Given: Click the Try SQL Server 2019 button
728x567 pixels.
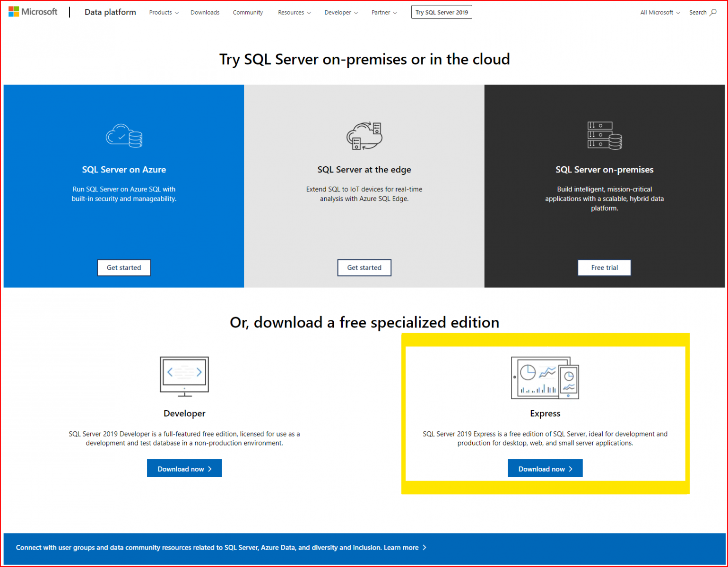Looking at the screenshot, I should tap(442, 12).
